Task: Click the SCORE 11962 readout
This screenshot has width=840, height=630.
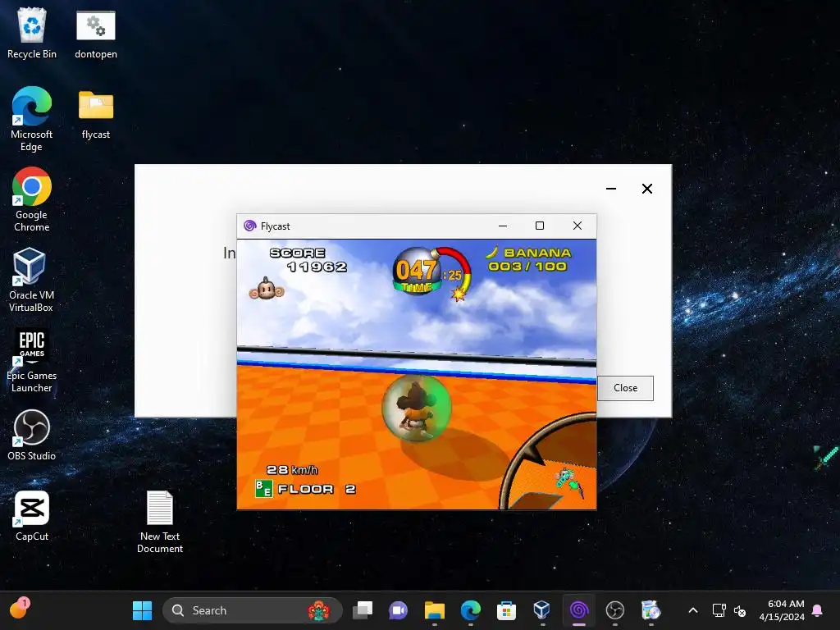Action: (308, 260)
